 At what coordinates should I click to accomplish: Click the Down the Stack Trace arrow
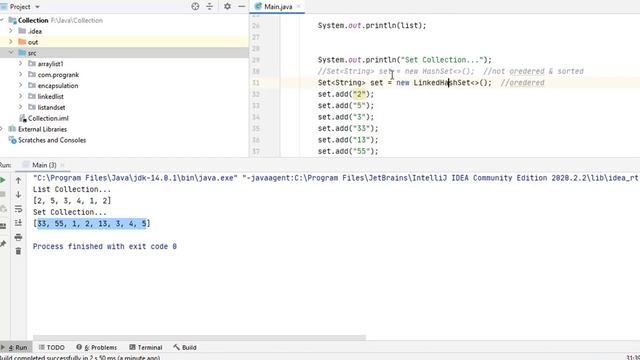(18, 194)
